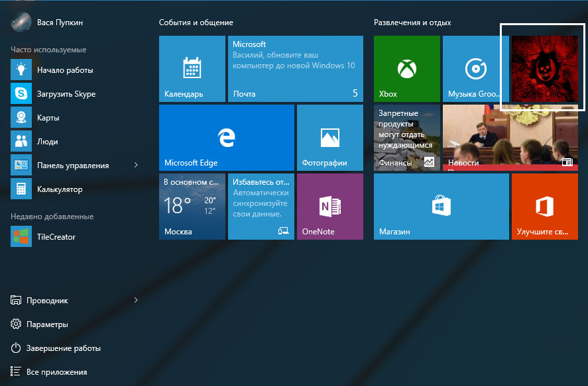This screenshot has height=386, width=588.
Task: Select Загрузить Skype entry
Action: tap(66, 94)
